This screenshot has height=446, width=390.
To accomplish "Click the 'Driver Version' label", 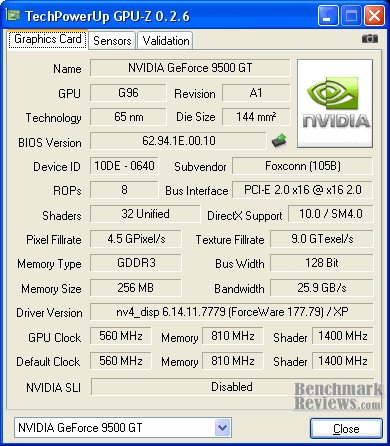I will (x=49, y=313).
